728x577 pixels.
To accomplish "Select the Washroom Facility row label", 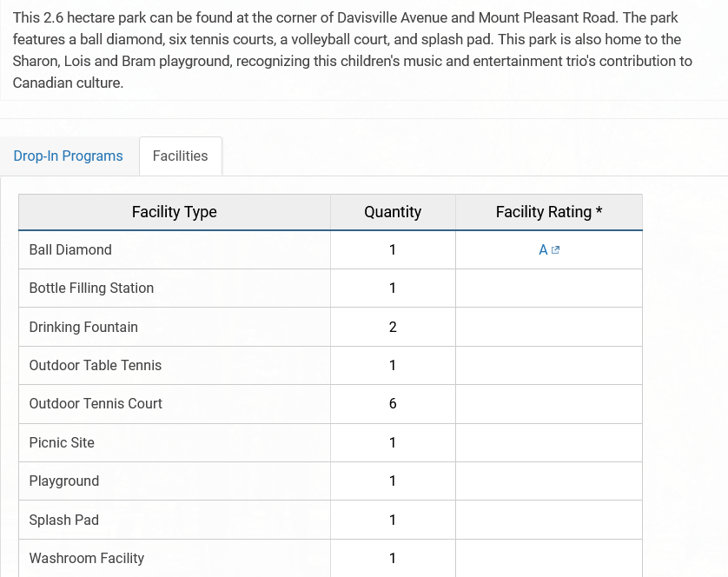I will pos(86,559).
